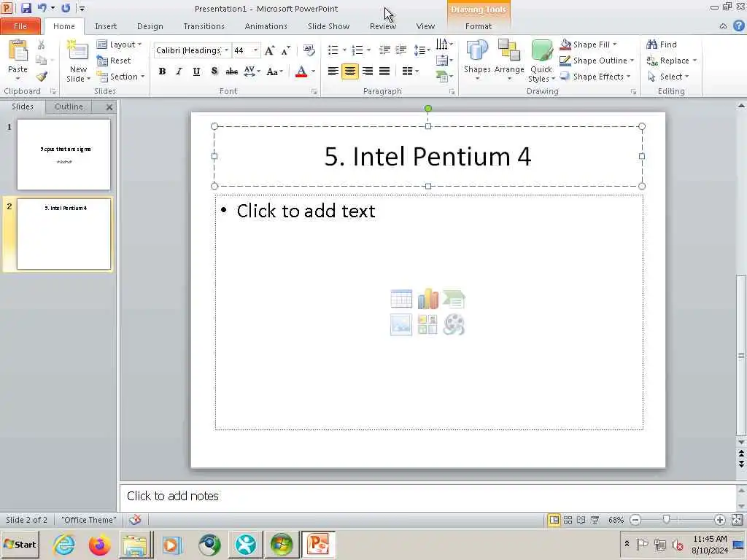Click the Replace button
This screenshot has width=747, height=560.
[671, 61]
